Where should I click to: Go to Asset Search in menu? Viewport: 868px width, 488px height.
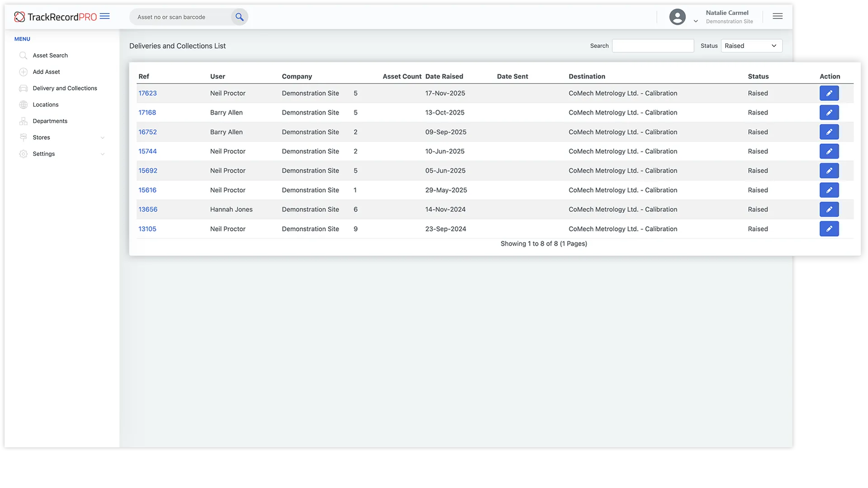[50, 56]
